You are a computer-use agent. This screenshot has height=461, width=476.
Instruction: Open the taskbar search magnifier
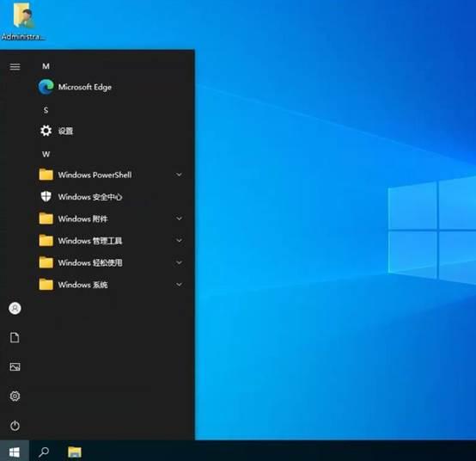pos(44,452)
